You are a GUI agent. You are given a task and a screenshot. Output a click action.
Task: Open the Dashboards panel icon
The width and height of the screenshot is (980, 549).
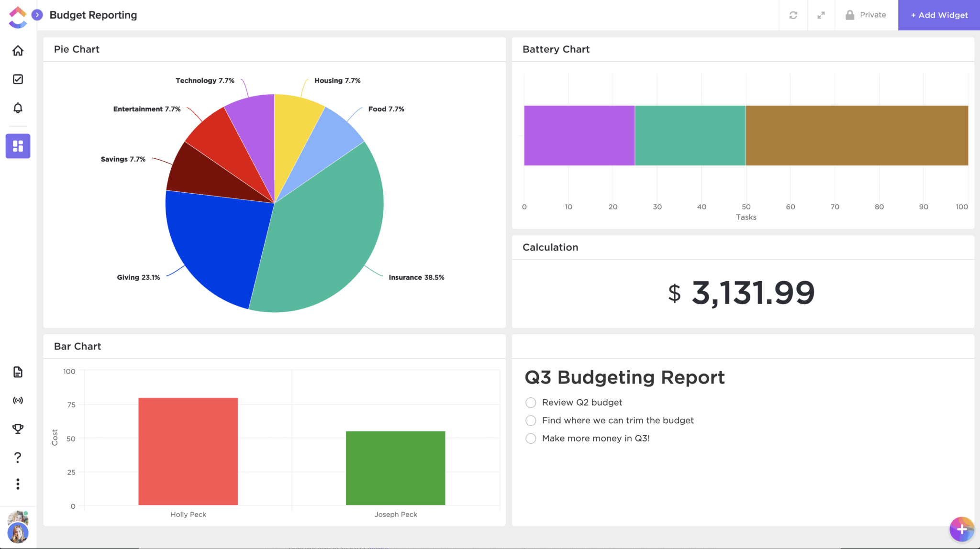18,146
